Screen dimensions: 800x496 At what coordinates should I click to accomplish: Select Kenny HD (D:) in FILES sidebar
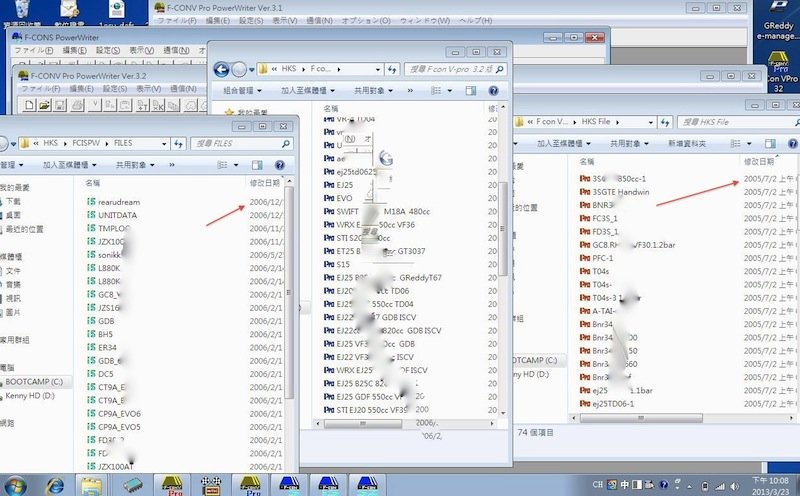(30, 395)
